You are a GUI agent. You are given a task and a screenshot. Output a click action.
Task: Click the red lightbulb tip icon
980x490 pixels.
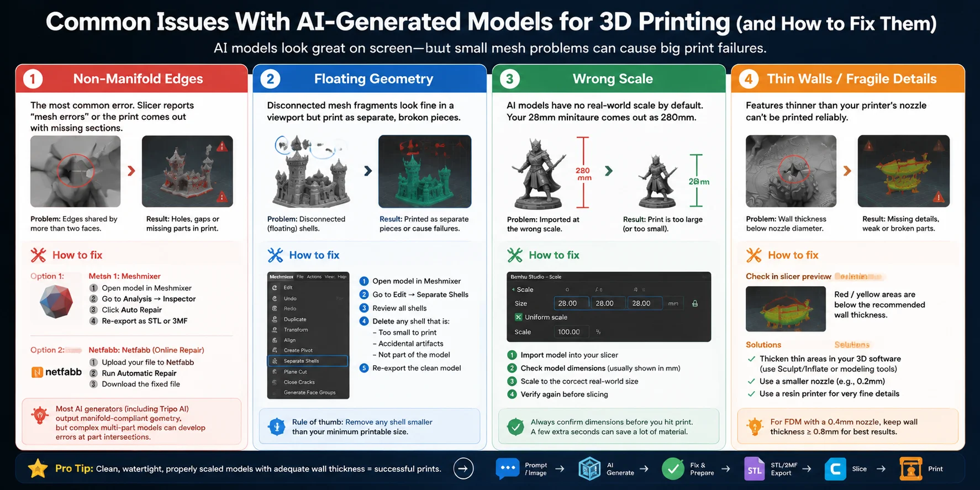[x=40, y=415]
